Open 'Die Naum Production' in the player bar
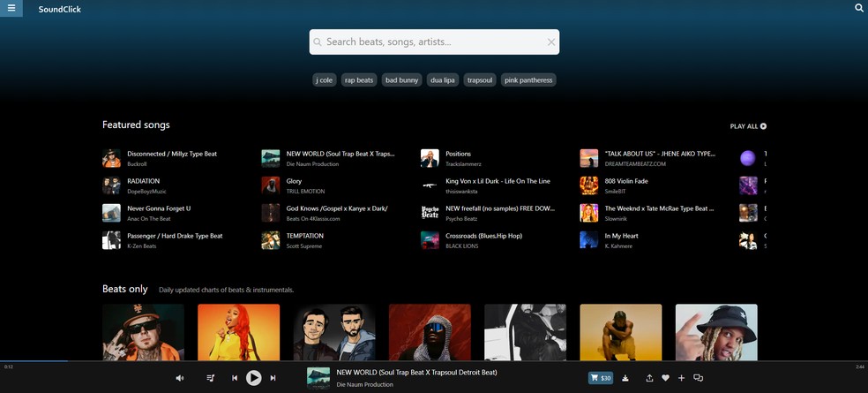Screen dimensions: 868x393 pyautogui.click(x=365, y=384)
